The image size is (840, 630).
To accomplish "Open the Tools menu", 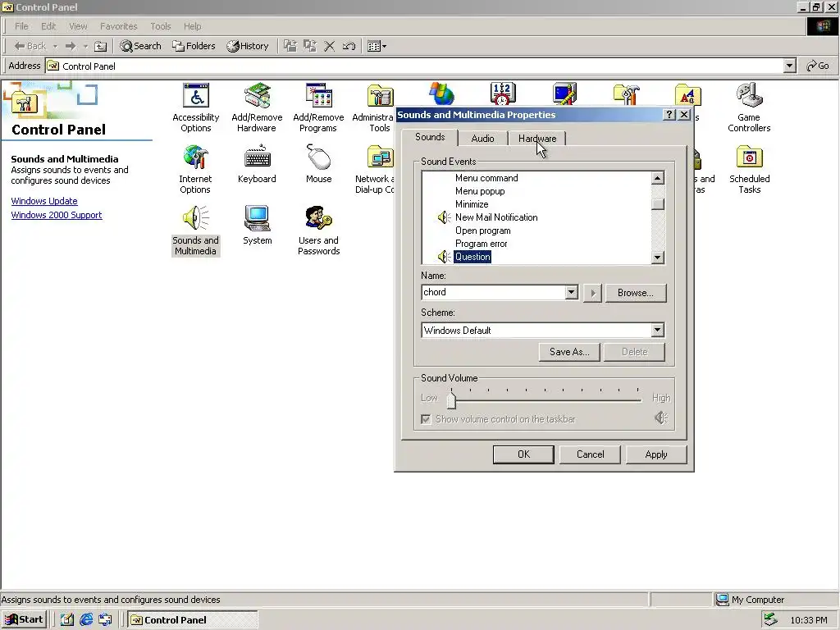I will [x=160, y=26].
